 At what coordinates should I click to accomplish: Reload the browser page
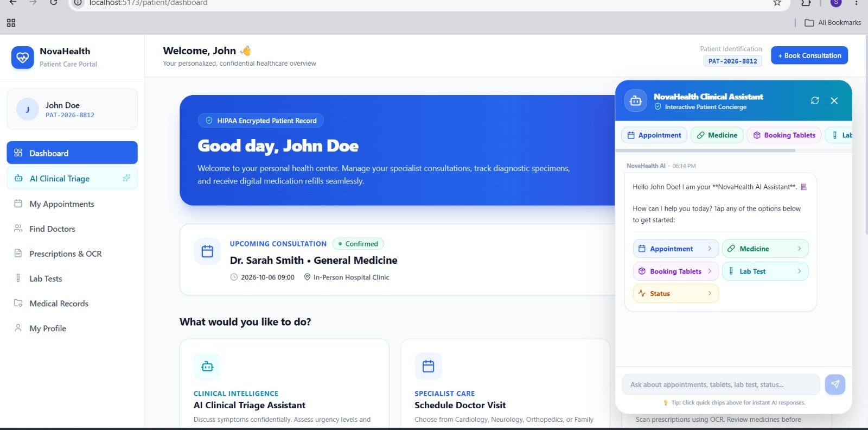point(53,3)
